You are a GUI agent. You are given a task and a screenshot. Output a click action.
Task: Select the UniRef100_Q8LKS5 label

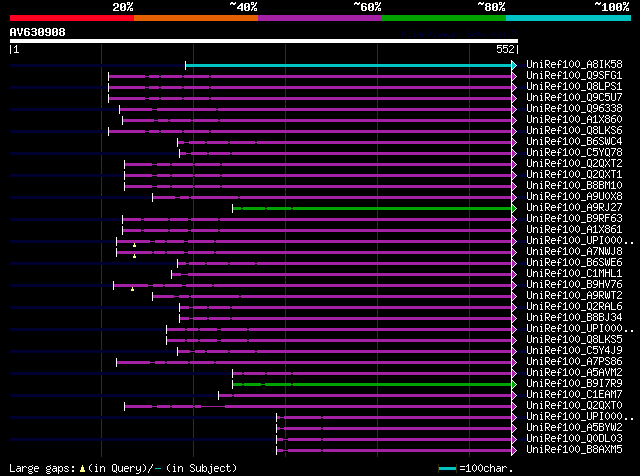click(x=574, y=340)
